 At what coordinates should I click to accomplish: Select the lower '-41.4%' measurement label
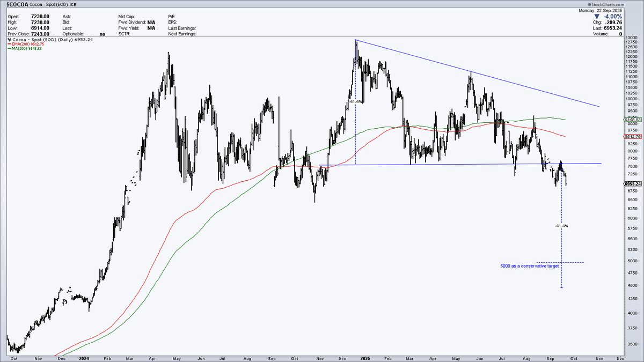[560, 225]
